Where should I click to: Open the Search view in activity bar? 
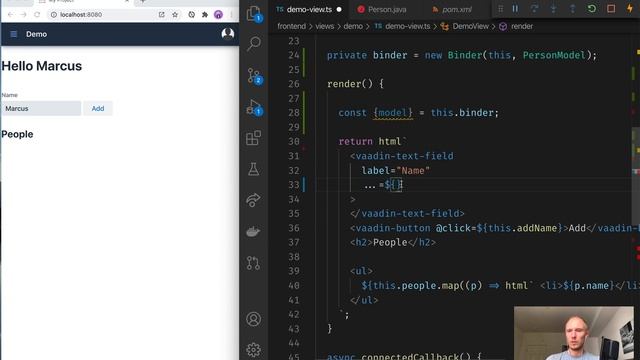coord(253,43)
